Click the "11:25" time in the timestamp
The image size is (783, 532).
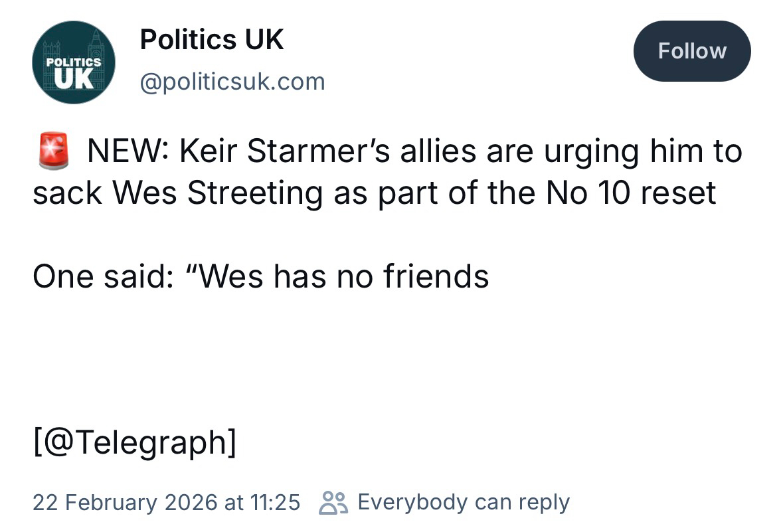pyautogui.click(x=275, y=502)
